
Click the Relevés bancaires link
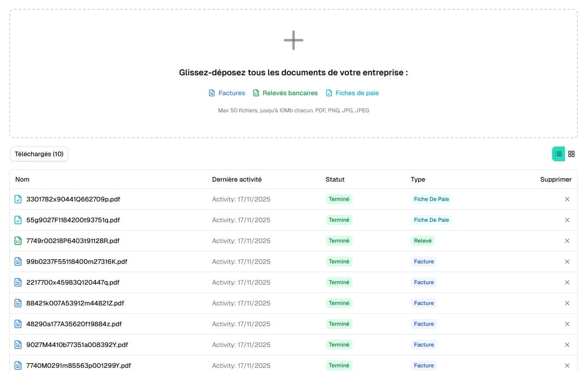(x=290, y=92)
